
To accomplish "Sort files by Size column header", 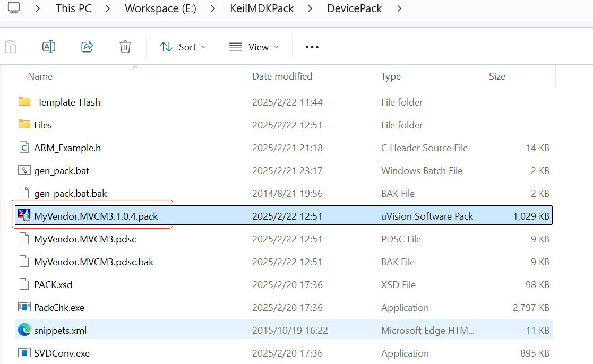I will [x=497, y=76].
